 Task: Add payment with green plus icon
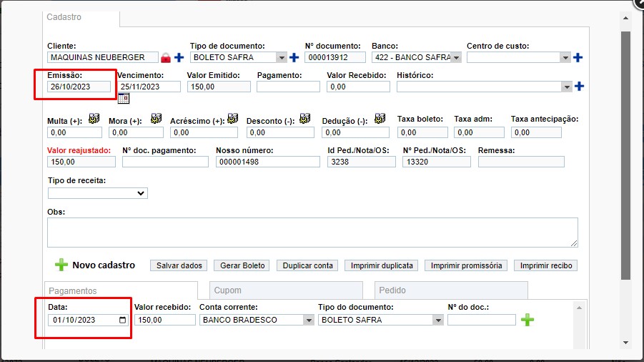click(x=527, y=320)
